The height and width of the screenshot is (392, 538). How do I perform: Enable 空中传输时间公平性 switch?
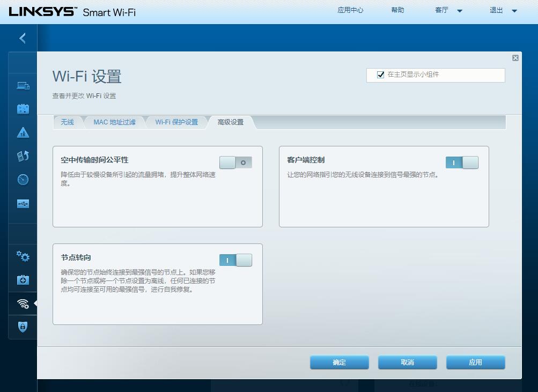point(235,162)
